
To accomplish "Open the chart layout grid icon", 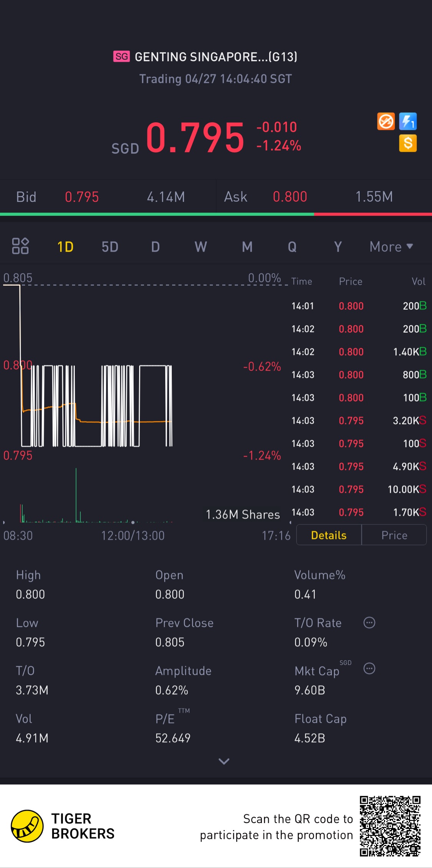I will 20,246.
